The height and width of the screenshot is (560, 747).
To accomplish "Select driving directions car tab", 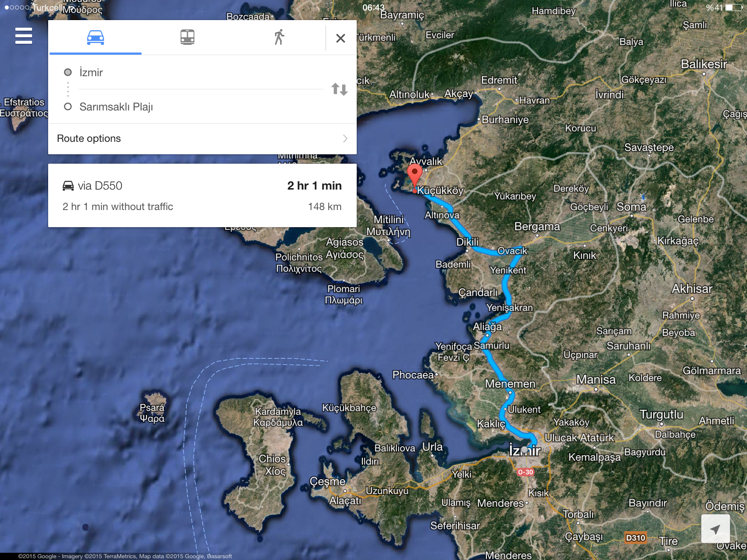I will pyautogui.click(x=95, y=37).
